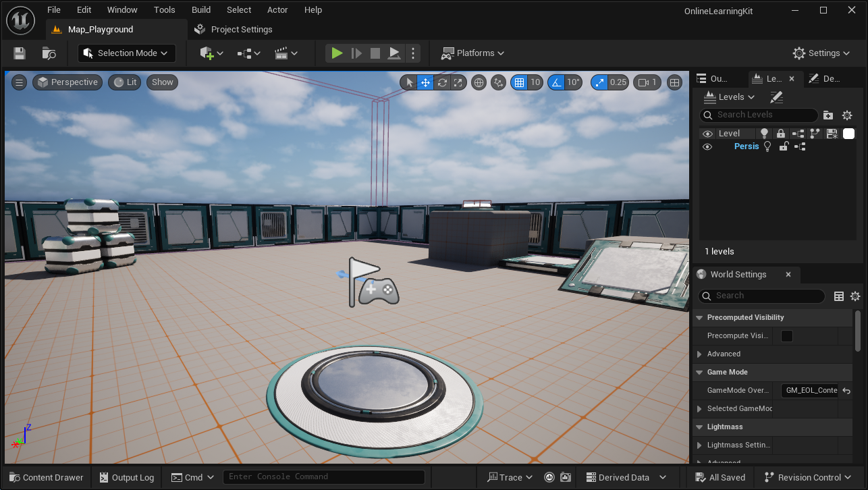The height and width of the screenshot is (490, 868).
Task: Open the quick add actor menu
Action: (211, 53)
